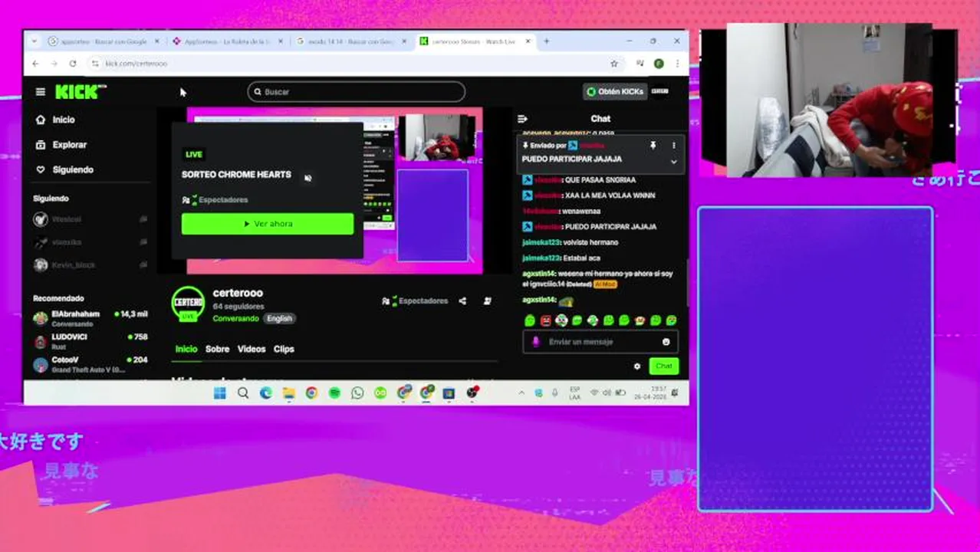Viewport: 980px width, 552px height.
Task: Reload the browser page
Action: pyautogui.click(x=73, y=64)
